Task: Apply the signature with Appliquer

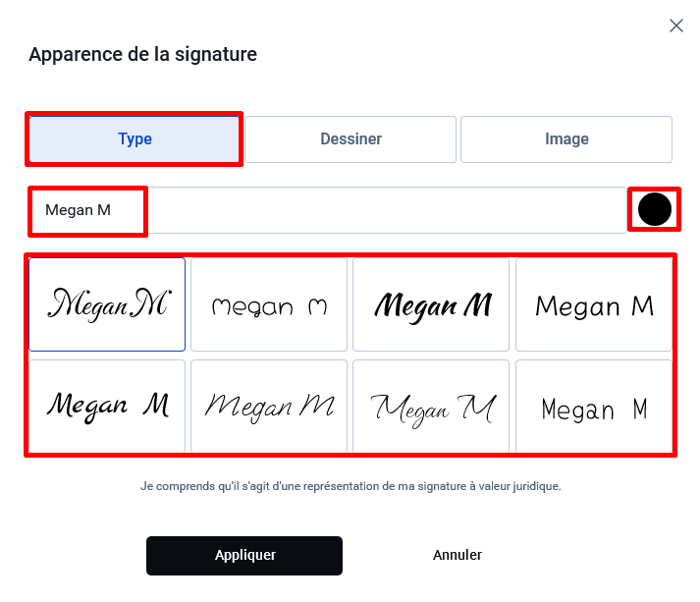Action: point(244,556)
